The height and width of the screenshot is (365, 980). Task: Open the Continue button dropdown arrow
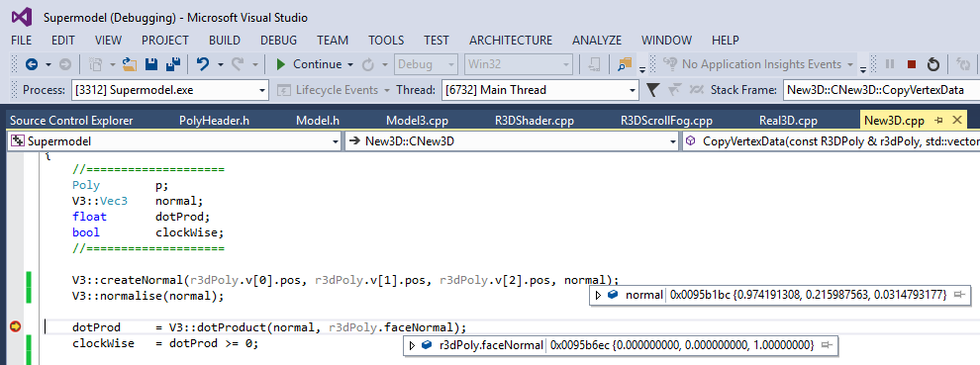coord(350,64)
